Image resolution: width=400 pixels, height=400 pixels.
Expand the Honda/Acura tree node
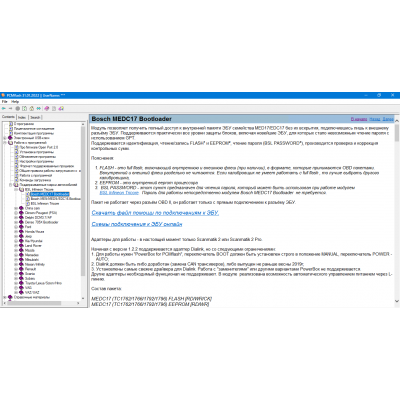pyautogui.click(x=16, y=231)
